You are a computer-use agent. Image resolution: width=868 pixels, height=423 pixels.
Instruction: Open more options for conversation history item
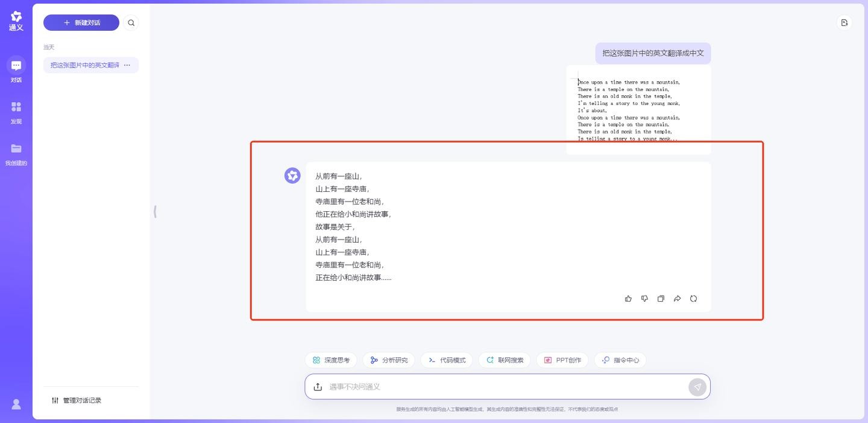click(127, 65)
